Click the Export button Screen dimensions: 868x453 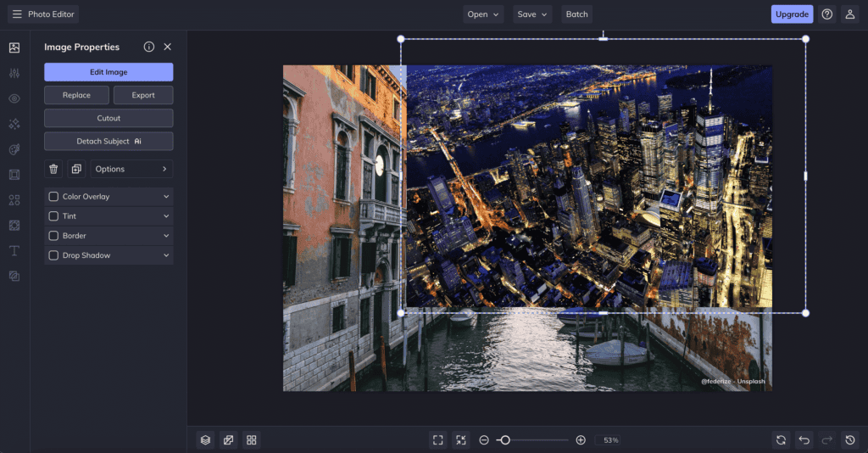tap(143, 95)
